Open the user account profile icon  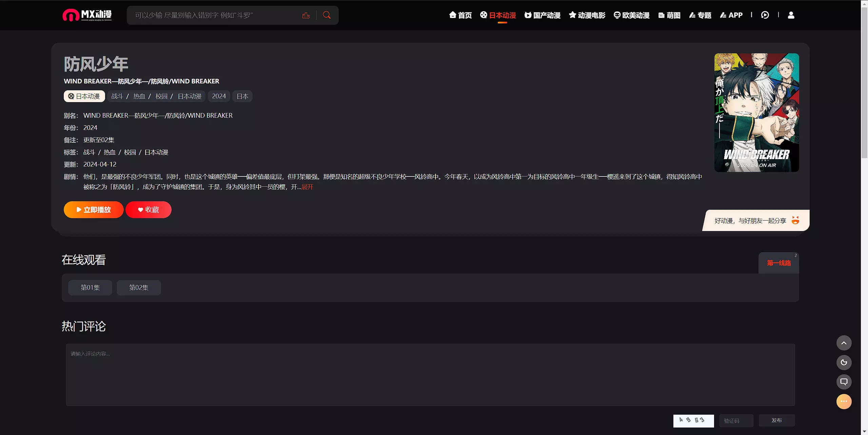pyautogui.click(x=791, y=15)
